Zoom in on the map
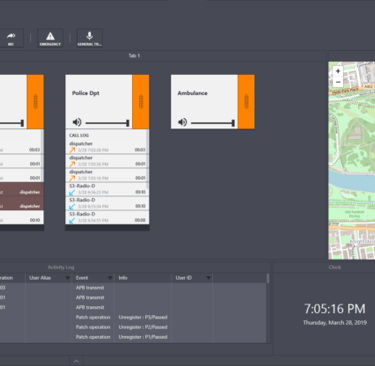The height and width of the screenshot is (366, 375). pyautogui.click(x=338, y=71)
